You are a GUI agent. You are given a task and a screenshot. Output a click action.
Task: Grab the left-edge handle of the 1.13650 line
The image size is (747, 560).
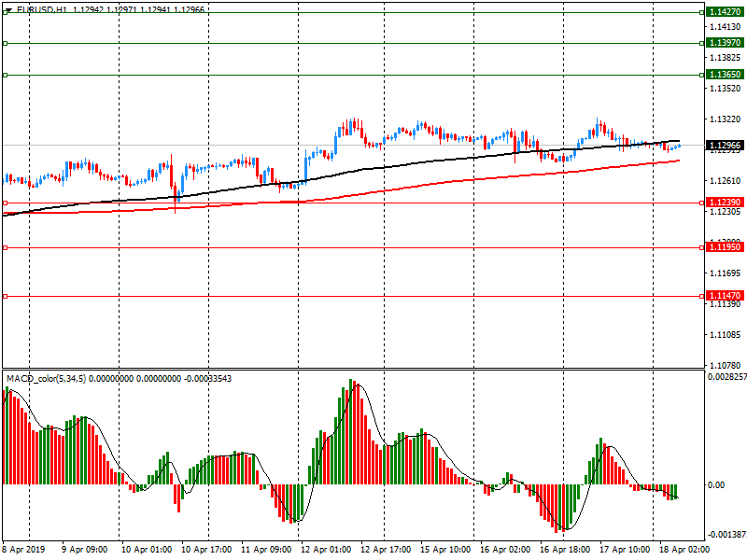tap(5, 75)
